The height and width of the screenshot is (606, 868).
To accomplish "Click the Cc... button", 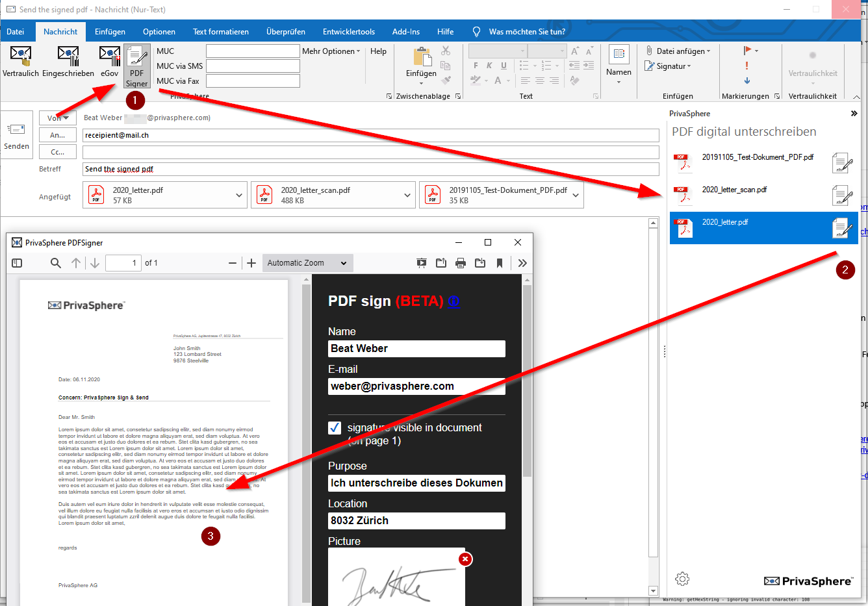I will (x=58, y=152).
